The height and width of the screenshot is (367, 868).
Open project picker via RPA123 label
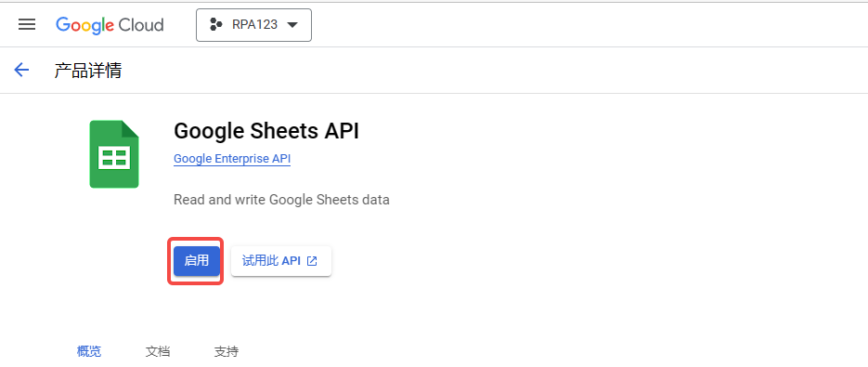[254, 24]
